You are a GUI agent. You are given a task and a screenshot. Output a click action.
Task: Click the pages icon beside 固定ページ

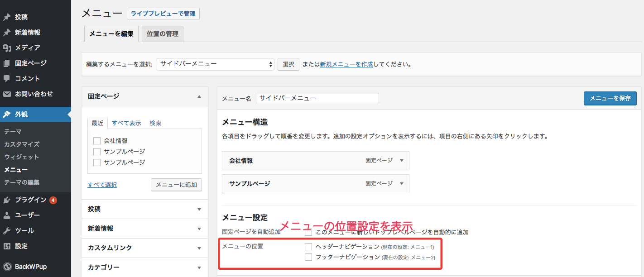(7, 63)
